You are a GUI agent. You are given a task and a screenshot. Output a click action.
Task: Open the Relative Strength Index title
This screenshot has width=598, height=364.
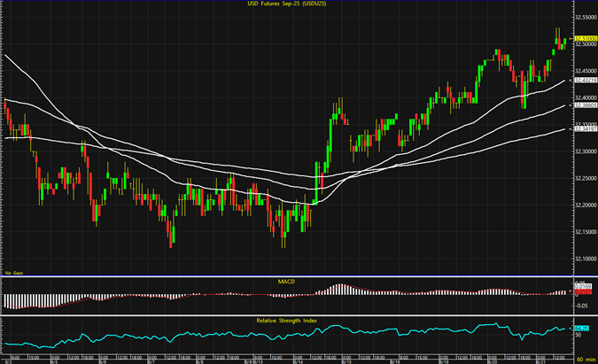pos(287,321)
